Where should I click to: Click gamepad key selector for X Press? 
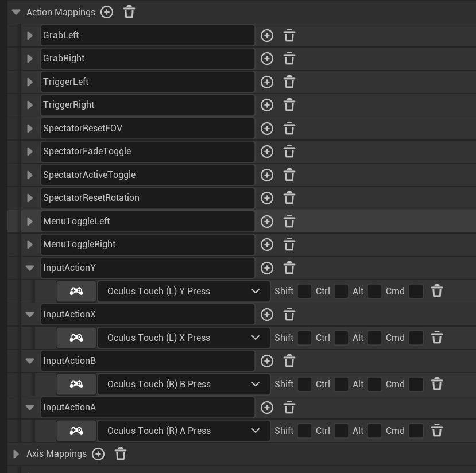pyautogui.click(x=76, y=338)
